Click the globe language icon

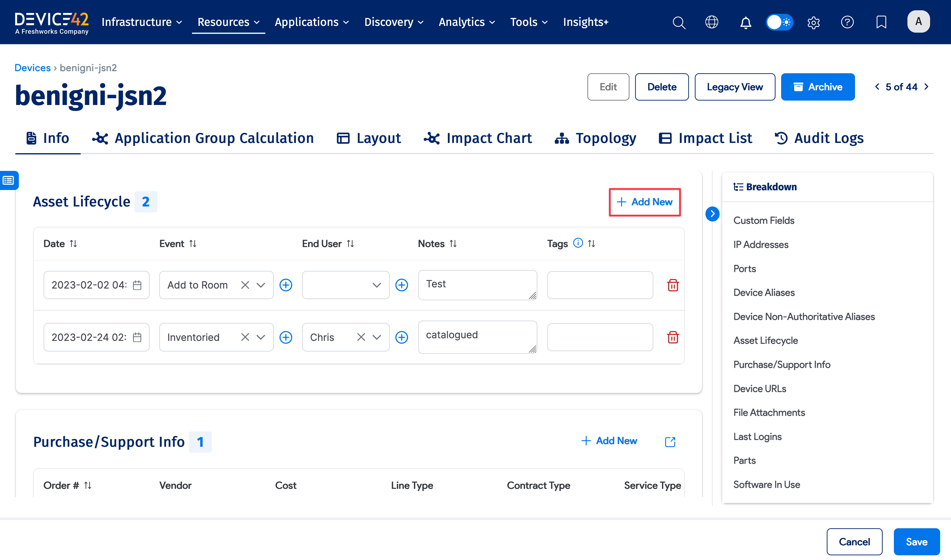[x=712, y=22]
